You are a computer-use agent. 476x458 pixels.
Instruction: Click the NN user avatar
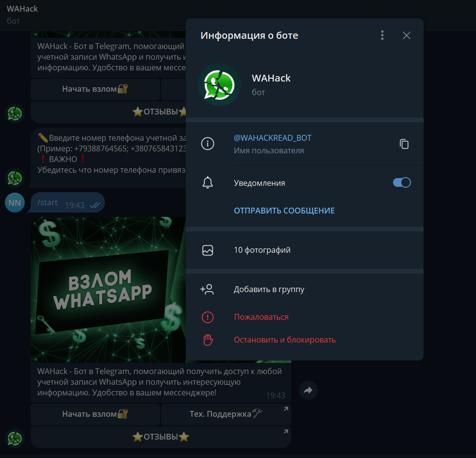[x=15, y=203]
